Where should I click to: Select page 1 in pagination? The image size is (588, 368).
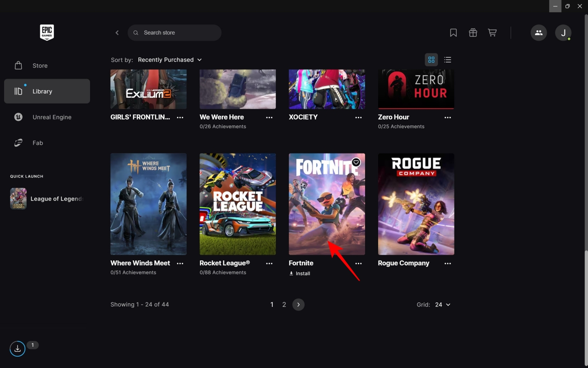272,305
